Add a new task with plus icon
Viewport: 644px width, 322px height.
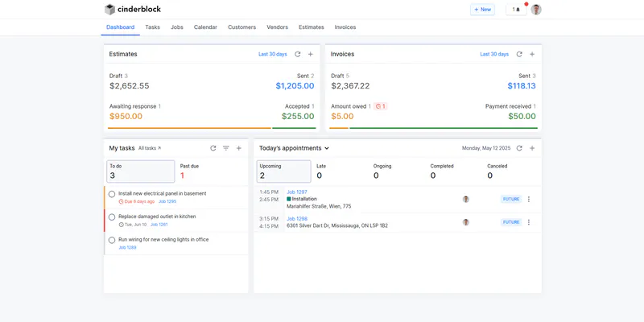point(239,148)
